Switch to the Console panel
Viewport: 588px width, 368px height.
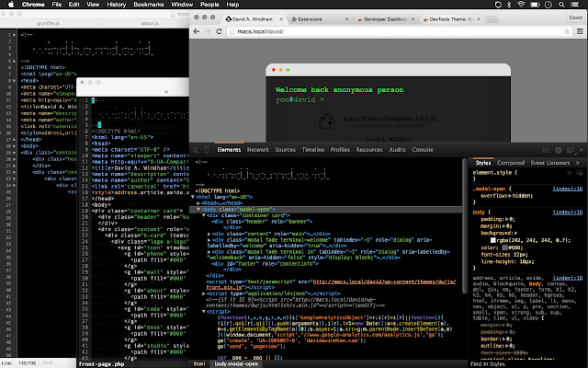(423, 150)
